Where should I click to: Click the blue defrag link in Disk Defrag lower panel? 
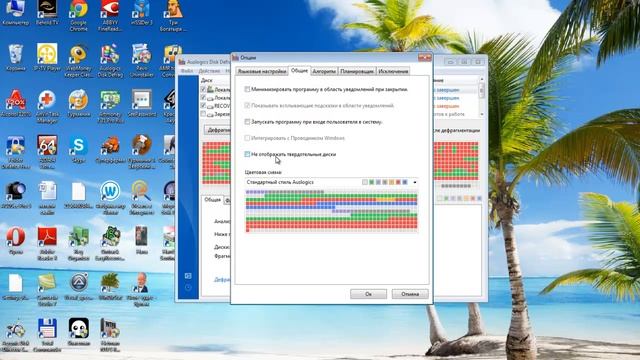click(x=222, y=280)
